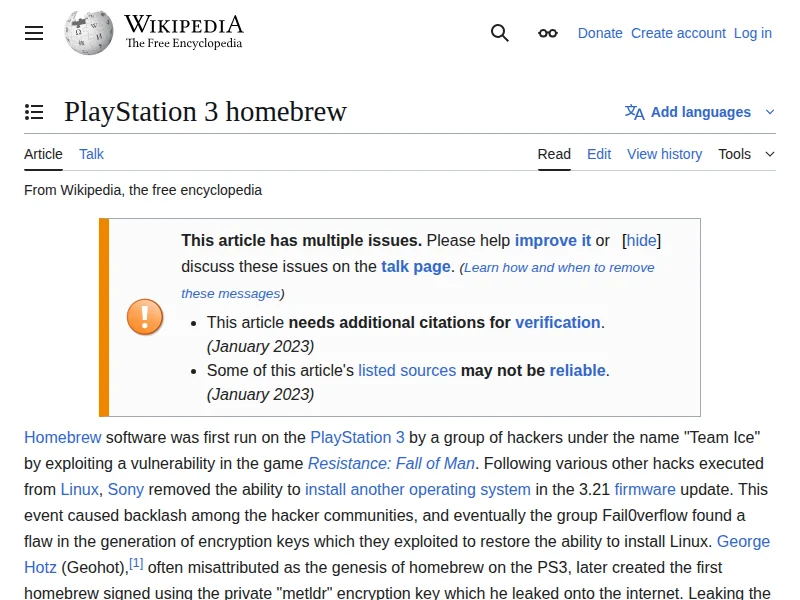Click the orange warning exclamation icon

(x=145, y=317)
